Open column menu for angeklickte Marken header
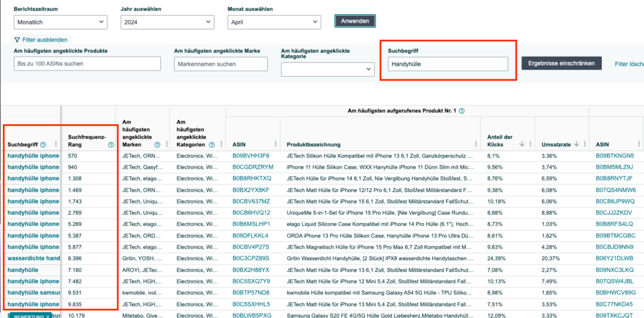The width and height of the screenshot is (644, 318). (x=166, y=144)
